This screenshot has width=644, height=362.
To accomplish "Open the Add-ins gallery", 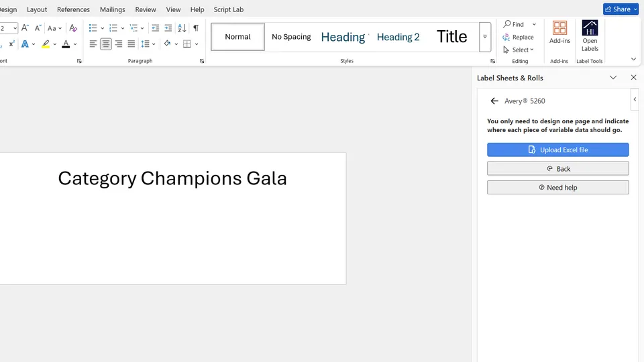I will tap(559, 32).
